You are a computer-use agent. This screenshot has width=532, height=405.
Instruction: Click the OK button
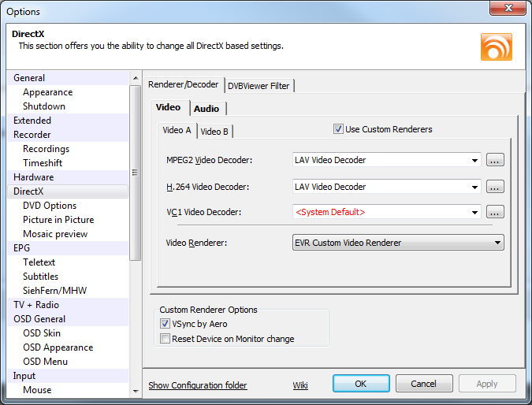(361, 384)
